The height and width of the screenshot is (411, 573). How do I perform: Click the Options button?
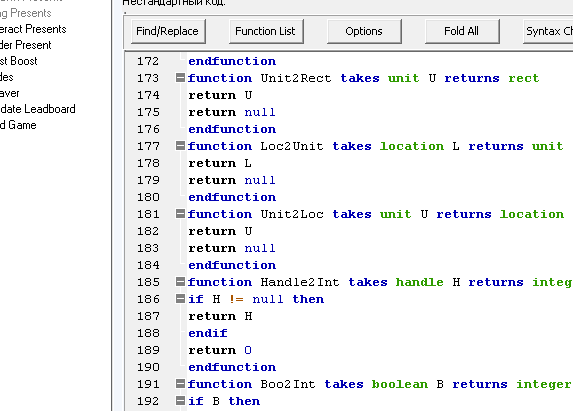click(364, 31)
